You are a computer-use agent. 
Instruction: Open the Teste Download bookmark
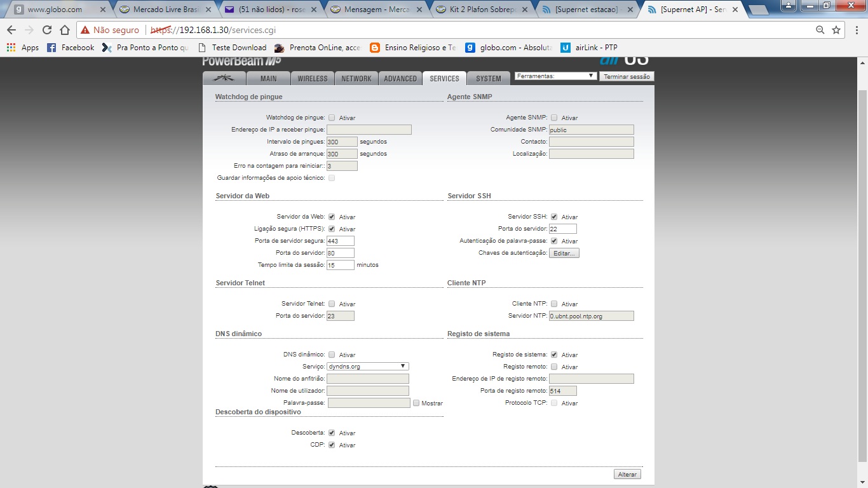pyautogui.click(x=233, y=48)
